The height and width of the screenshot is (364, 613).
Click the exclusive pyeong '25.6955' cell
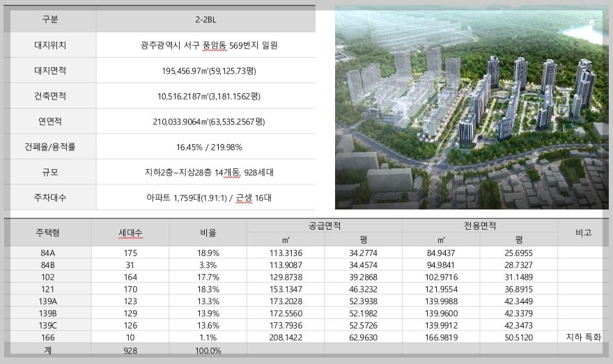(x=518, y=253)
